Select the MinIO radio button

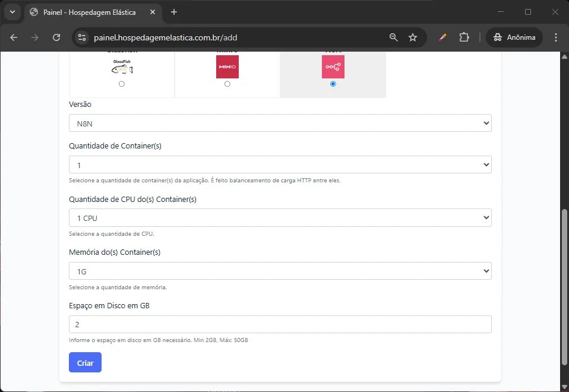tap(227, 84)
